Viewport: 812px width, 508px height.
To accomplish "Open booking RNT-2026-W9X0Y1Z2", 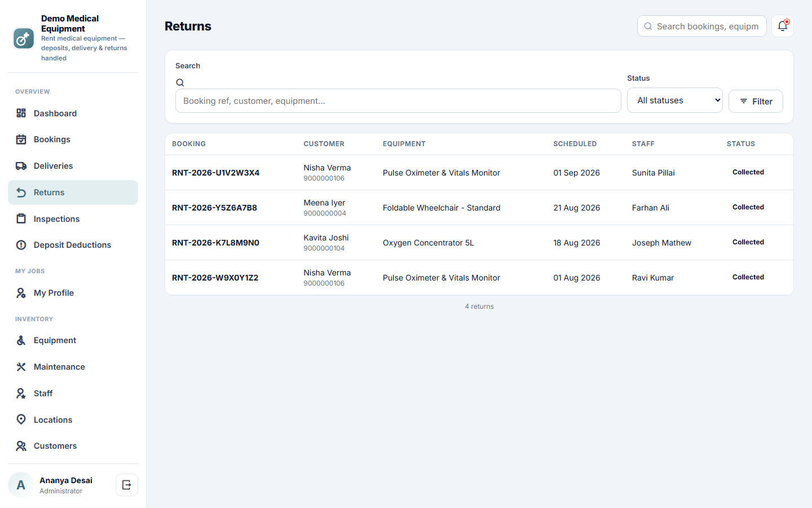I will 215,278.
